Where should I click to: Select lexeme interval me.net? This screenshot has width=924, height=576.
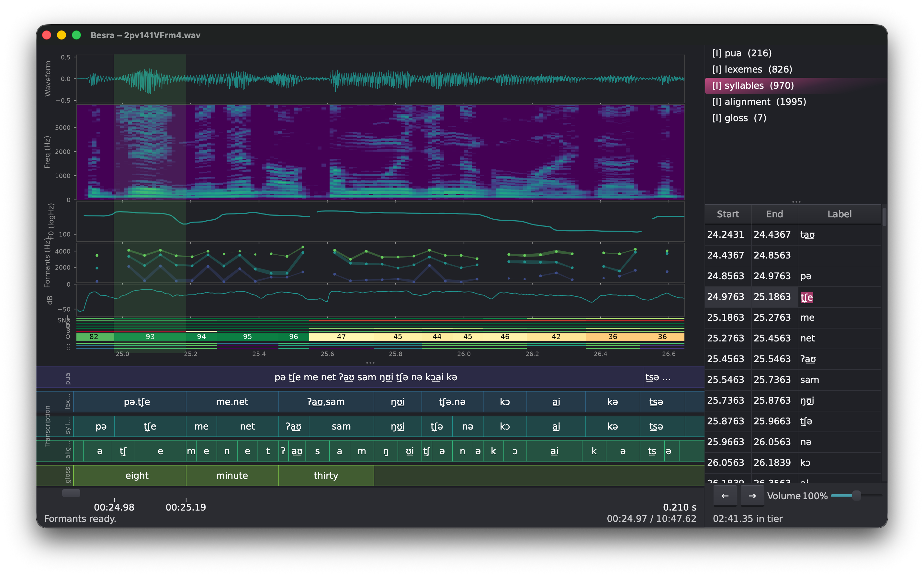(232, 402)
